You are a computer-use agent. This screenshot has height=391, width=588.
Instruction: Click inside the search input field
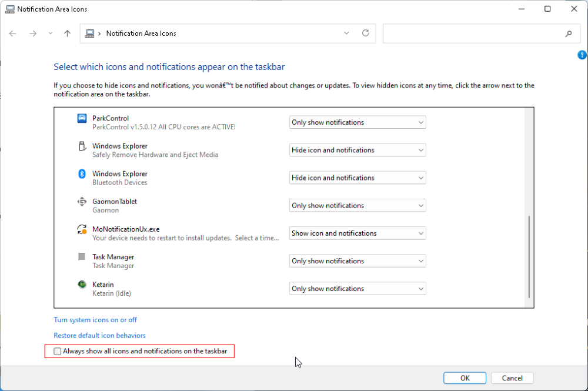[x=473, y=34]
